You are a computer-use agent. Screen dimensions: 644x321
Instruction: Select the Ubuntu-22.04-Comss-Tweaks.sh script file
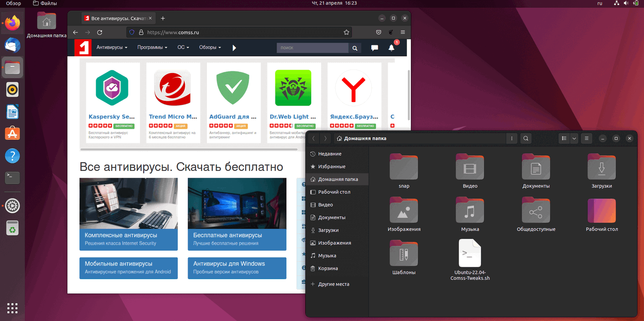470,260
